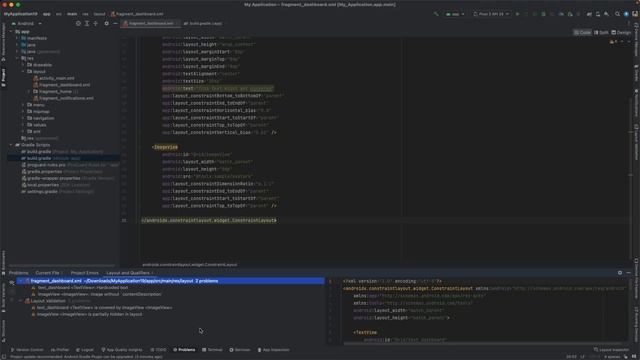Collapse fragment_dashboard.xml problems group
The height and width of the screenshot is (360, 640).
[20, 281]
